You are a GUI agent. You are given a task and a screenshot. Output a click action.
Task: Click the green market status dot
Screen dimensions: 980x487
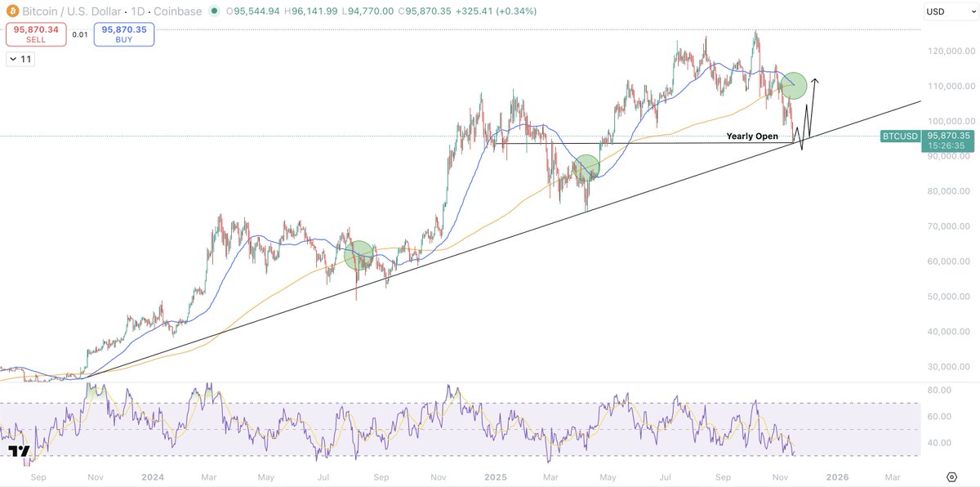[x=213, y=11]
